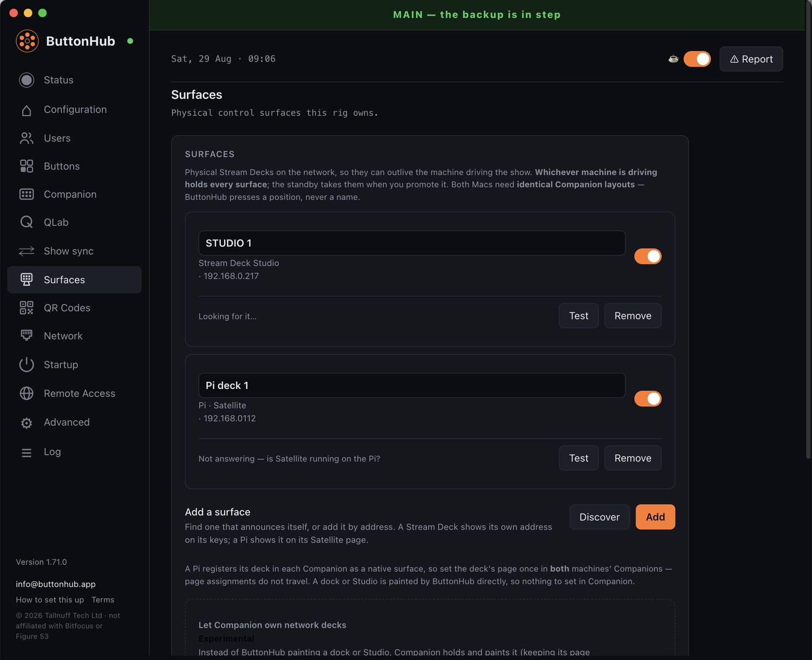812x660 pixels.
Task: Open the info@buttonhub.app email link
Action: (56, 584)
